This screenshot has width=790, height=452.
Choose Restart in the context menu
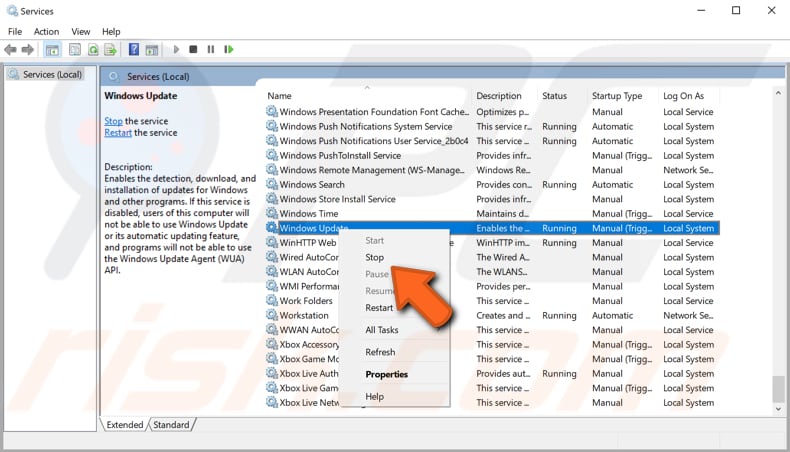click(x=379, y=308)
